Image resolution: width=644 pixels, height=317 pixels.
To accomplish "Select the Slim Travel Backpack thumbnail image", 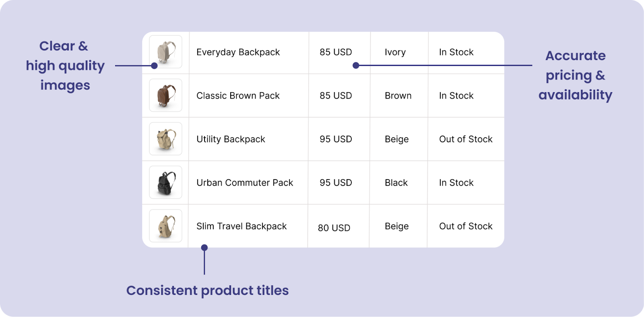I will pos(165,226).
